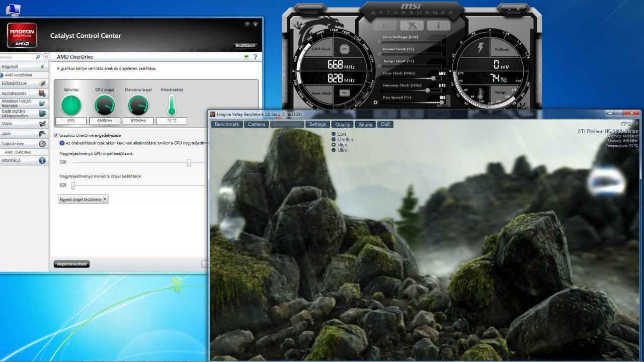The image size is (644, 362).
Task: Open the Játék gamepad section
Action: click(x=24, y=134)
